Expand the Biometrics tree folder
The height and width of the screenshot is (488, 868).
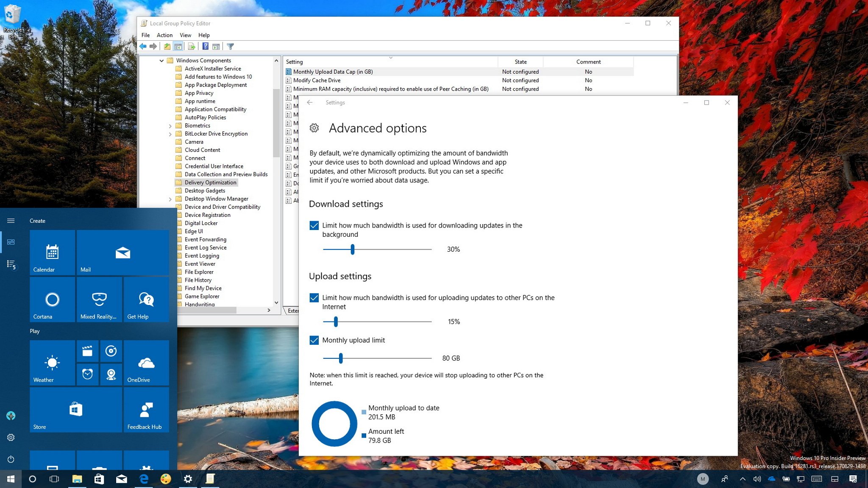tap(170, 126)
